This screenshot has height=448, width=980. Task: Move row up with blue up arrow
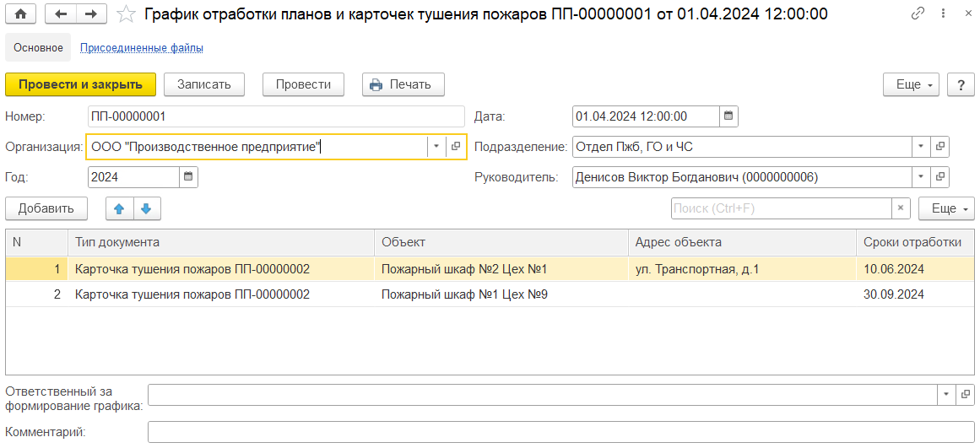(x=118, y=208)
